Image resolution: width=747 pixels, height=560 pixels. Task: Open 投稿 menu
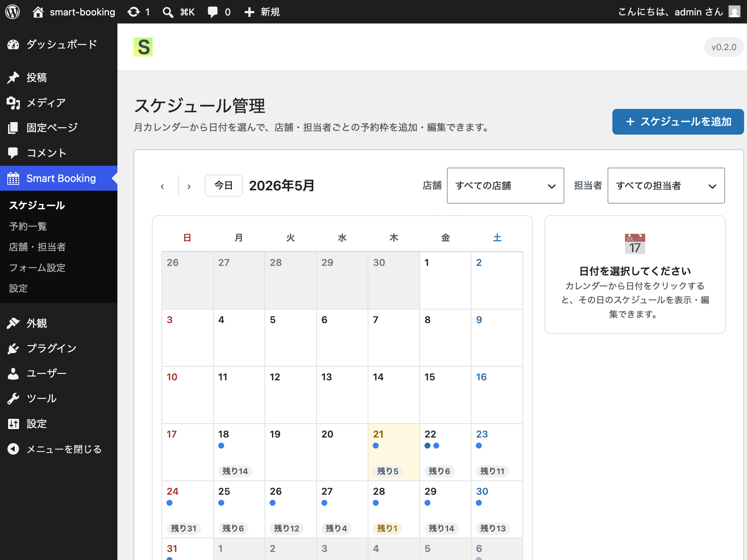click(59, 77)
